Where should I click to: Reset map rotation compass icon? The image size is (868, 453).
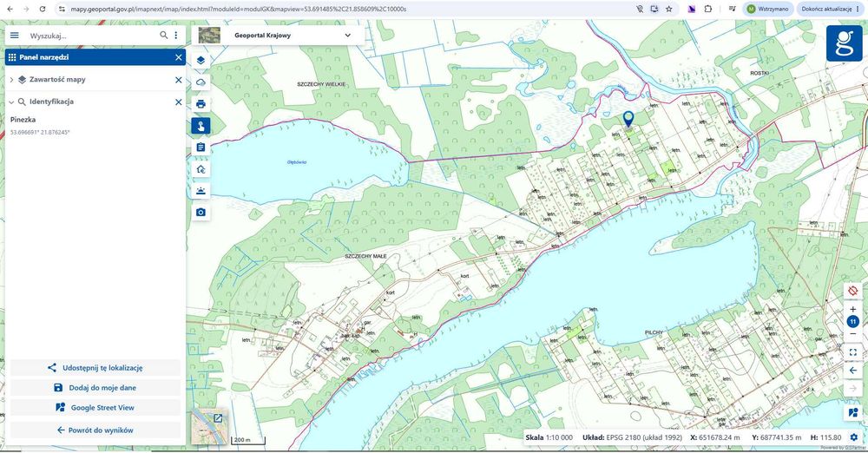853,291
